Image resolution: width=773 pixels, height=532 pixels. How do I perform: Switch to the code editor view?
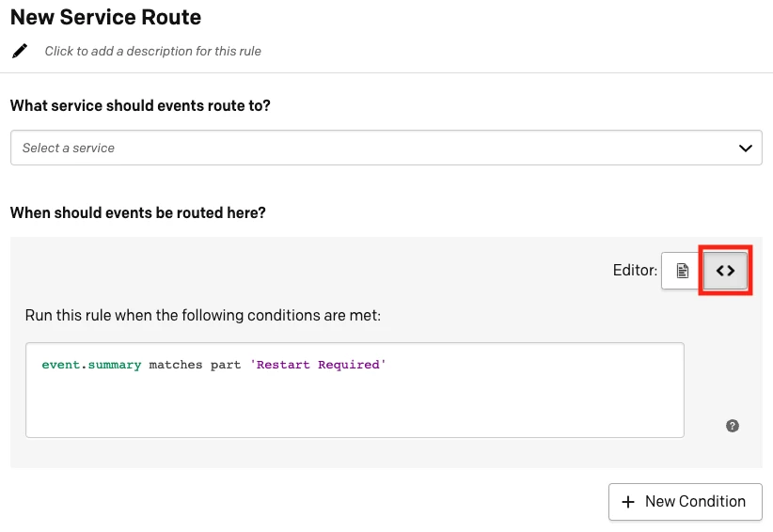pyautogui.click(x=725, y=271)
